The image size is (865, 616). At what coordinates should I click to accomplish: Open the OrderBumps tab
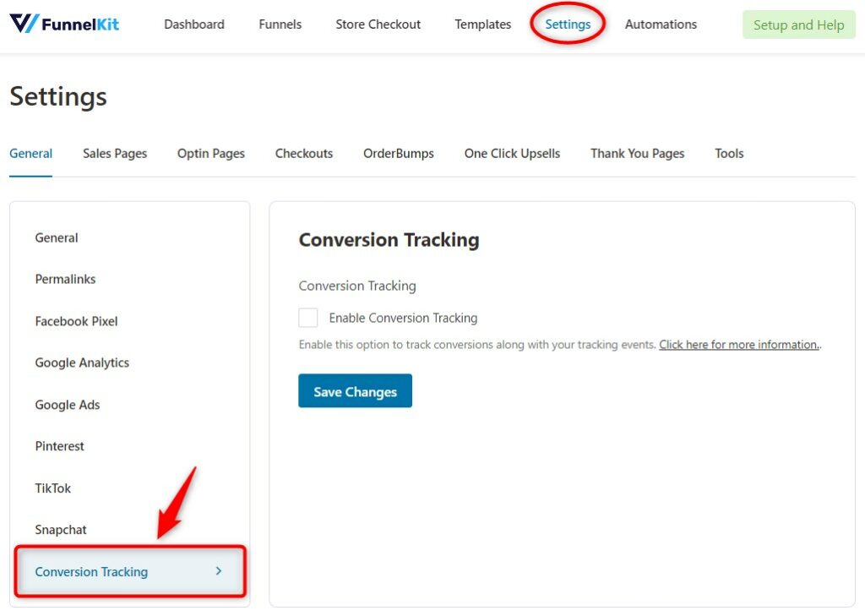pyautogui.click(x=399, y=154)
